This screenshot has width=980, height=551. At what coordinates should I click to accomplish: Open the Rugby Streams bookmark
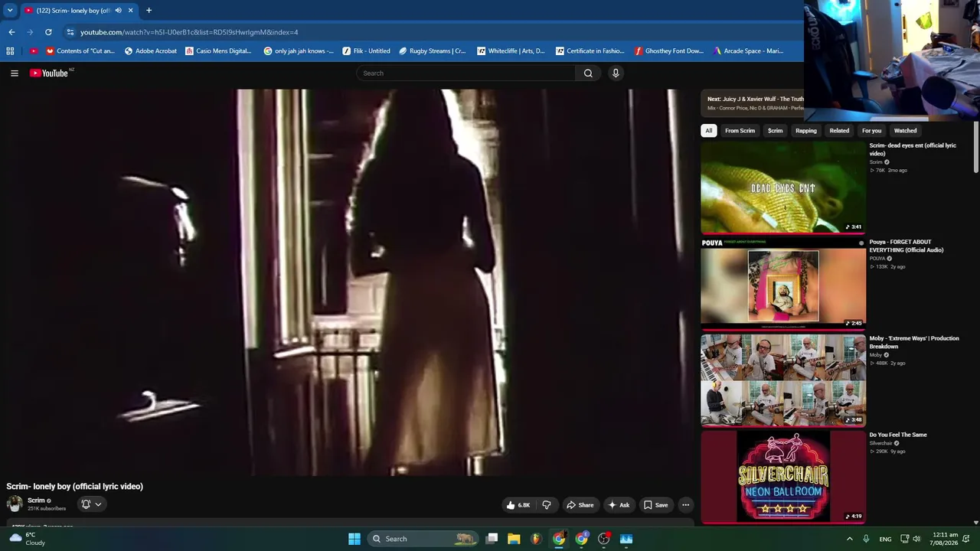coord(432,51)
